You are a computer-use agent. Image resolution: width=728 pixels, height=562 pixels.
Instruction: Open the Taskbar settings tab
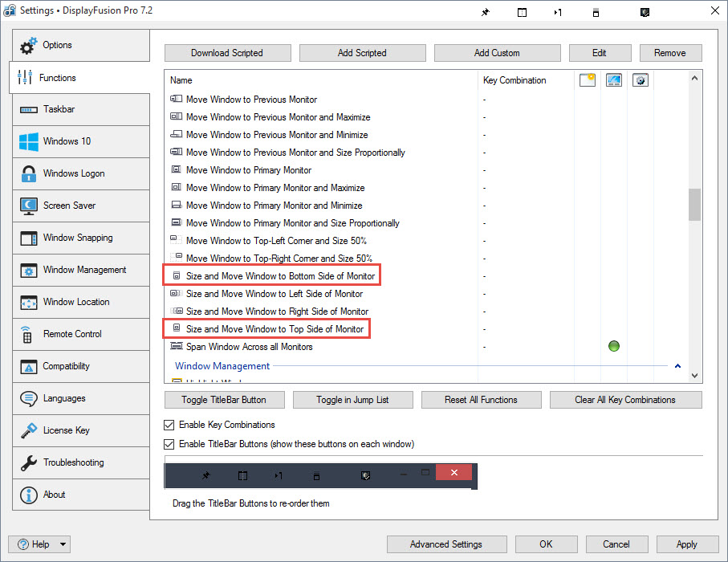coord(81,109)
